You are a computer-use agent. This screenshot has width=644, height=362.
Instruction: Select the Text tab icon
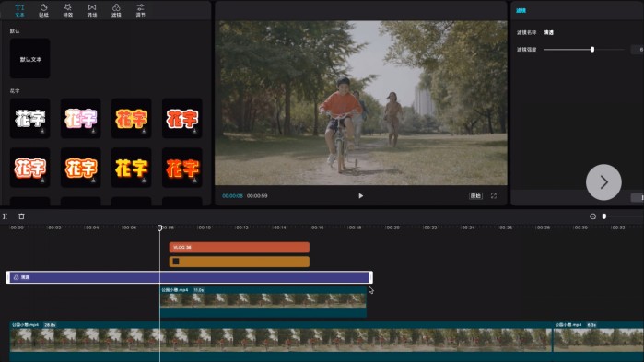click(19, 10)
